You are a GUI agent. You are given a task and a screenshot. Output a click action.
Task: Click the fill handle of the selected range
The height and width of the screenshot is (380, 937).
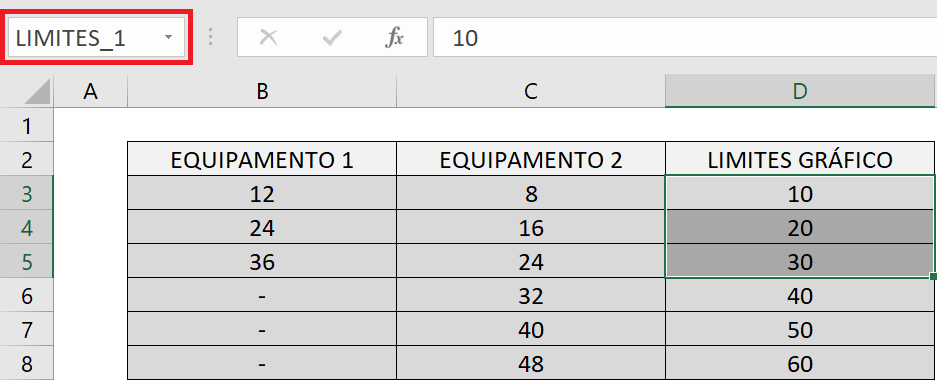click(x=933, y=276)
